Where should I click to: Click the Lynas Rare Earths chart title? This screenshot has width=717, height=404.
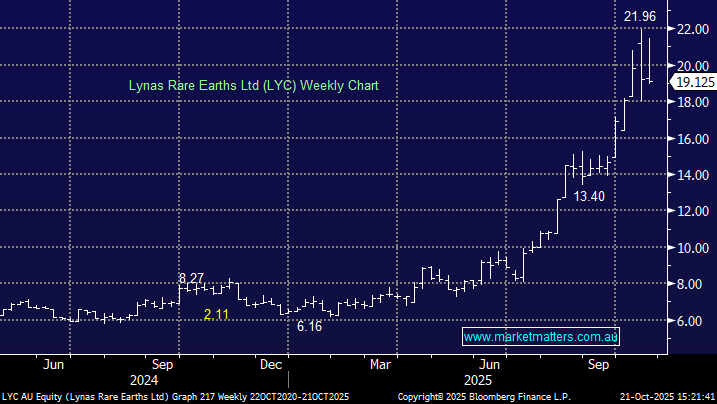click(253, 86)
